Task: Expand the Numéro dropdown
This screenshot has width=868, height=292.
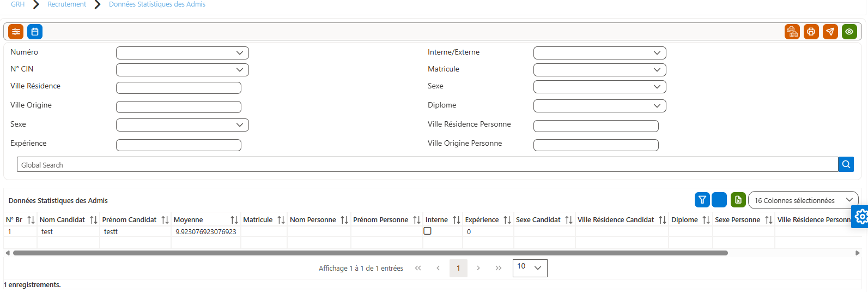Action: pos(183,53)
